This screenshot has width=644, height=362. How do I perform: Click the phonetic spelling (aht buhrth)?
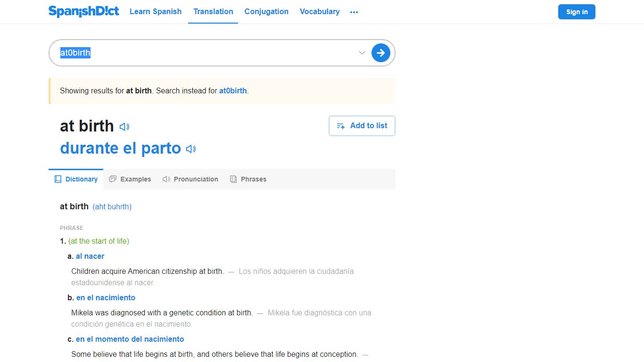pyautogui.click(x=112, y=206)
